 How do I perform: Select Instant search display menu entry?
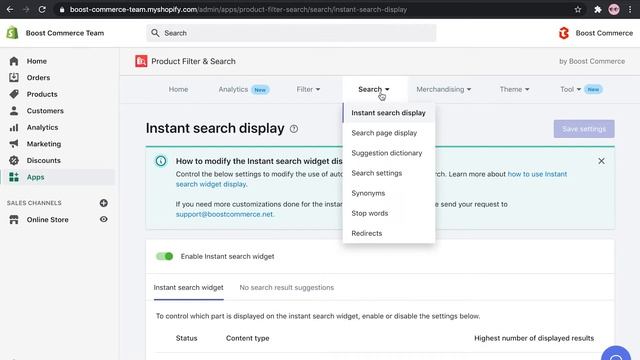tap(389, 113)
